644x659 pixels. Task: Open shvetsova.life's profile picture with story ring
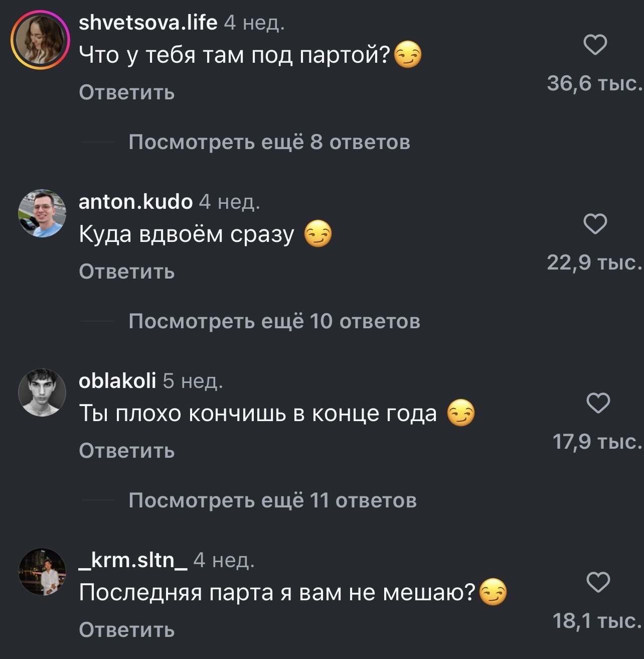(40, 40)
